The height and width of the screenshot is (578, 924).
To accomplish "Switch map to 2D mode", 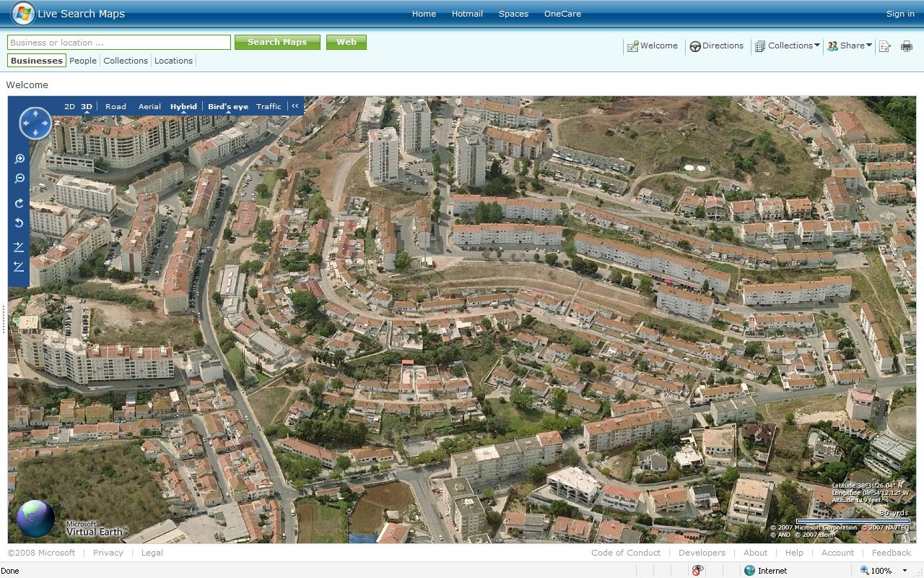I will coord(69,107).
